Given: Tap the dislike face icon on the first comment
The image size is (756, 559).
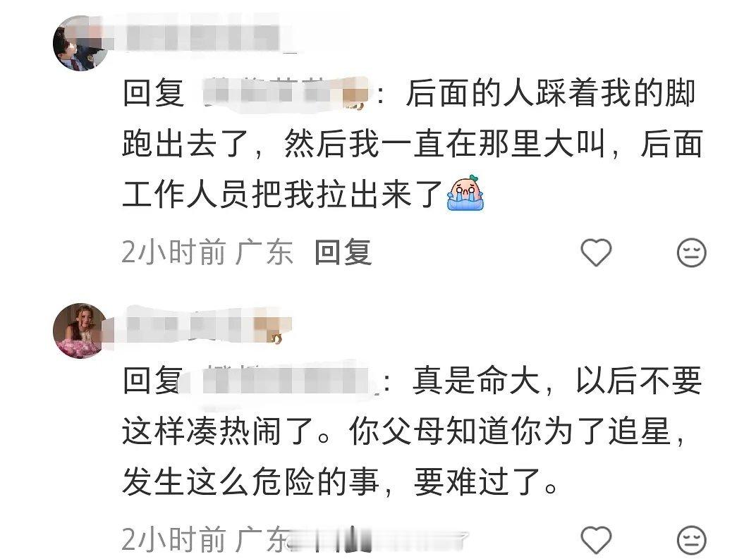Looking at the screenshot, I should coord(691,252).
